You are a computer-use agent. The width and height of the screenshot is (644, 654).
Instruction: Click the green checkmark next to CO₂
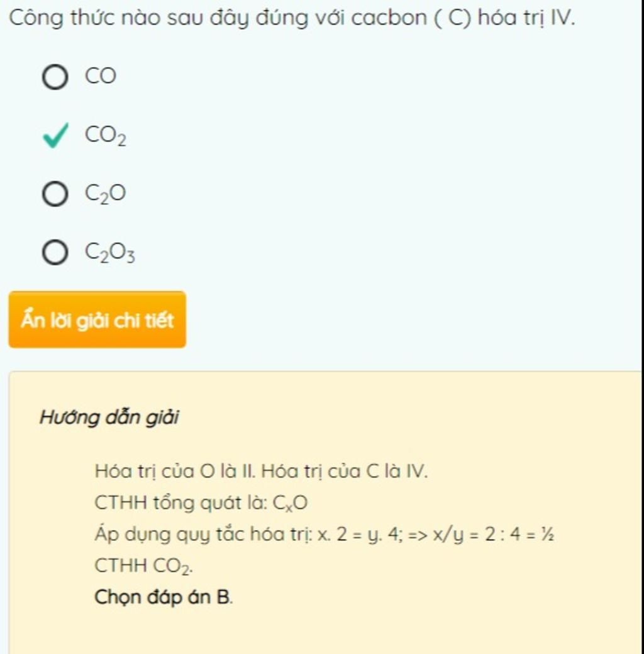point(55,136)
